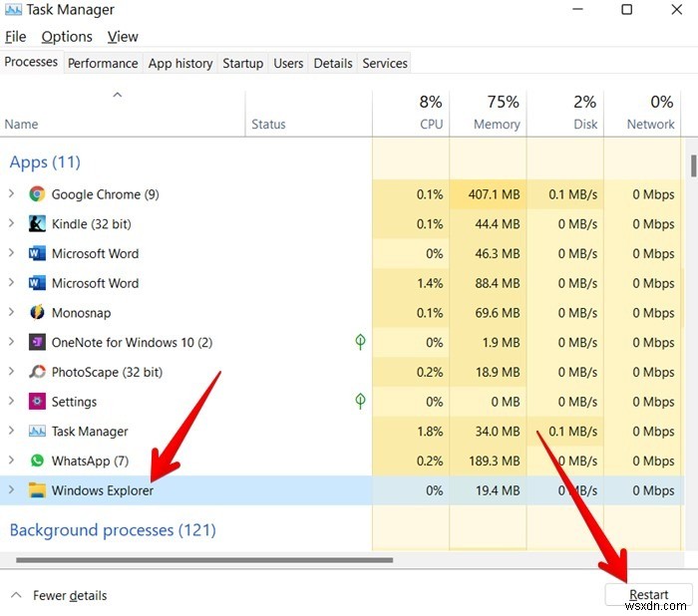
Task: Select the WhatsApp (7) process name
Action: click(x=90, y=462)
